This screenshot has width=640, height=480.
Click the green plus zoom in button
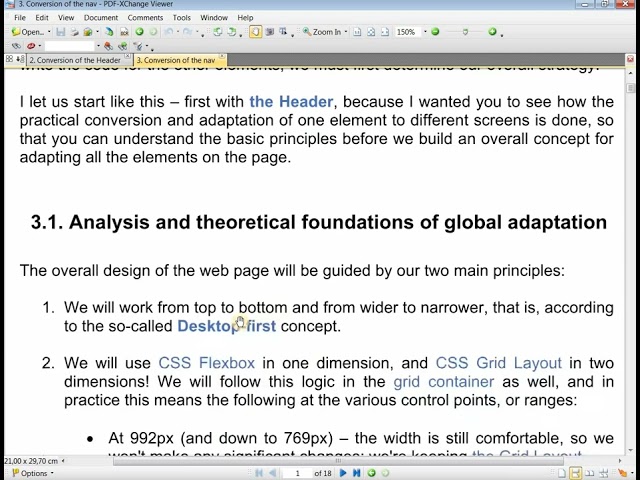(492, 32)
